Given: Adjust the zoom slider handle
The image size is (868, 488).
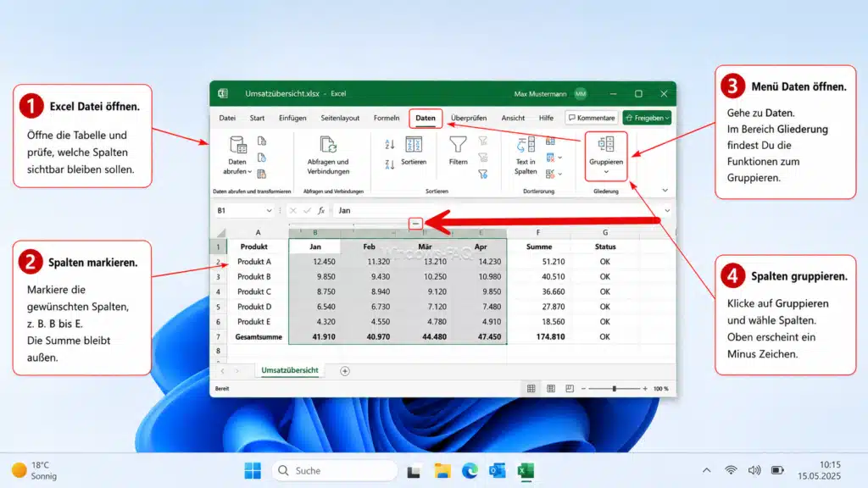Looking at the screenshot, I should [614, 388].
